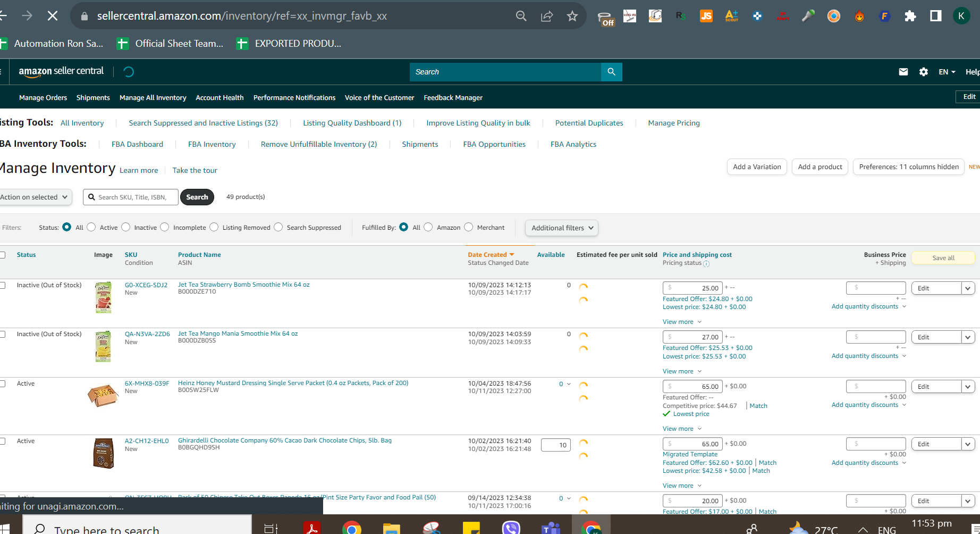Image resolution: width=980 pixels, height=534 pixels.
Task: Open the zoom magnifier in address bar
Action: pyautogui.click(x=521, y=16)
